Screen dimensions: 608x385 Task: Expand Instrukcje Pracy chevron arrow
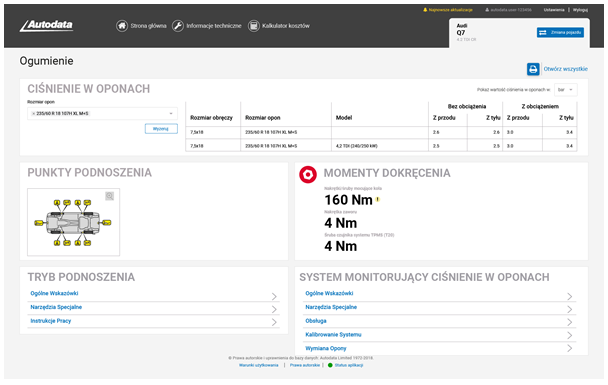pyautogui.click(x=274, y=322)
